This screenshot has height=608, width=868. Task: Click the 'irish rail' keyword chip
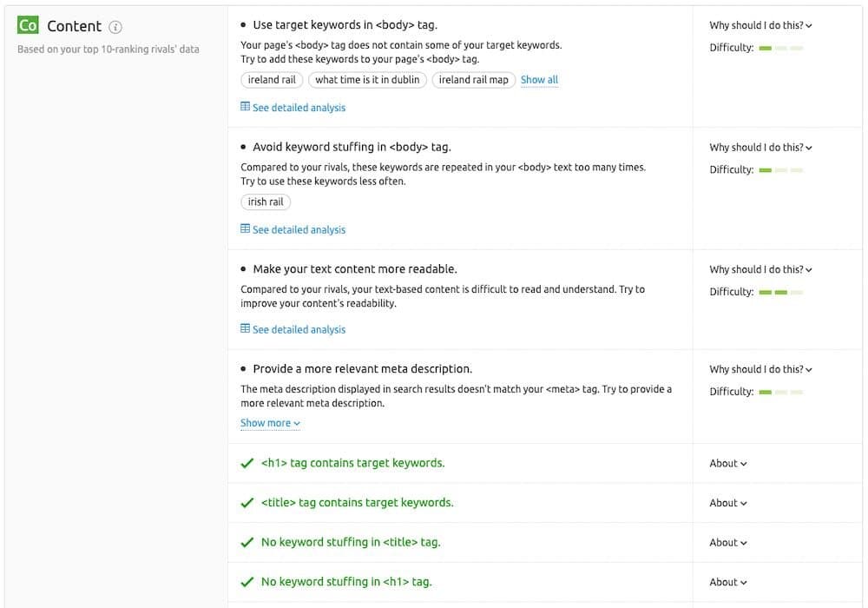click(266, 202)
